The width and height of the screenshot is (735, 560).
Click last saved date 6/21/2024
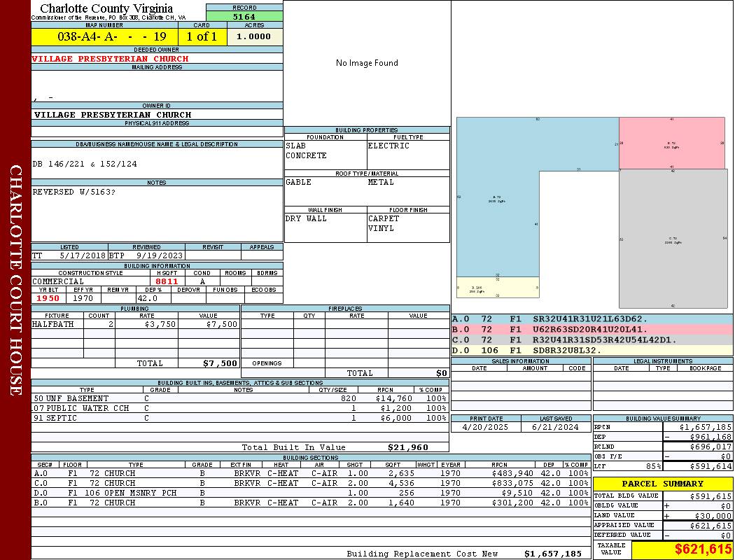point(555,427)
